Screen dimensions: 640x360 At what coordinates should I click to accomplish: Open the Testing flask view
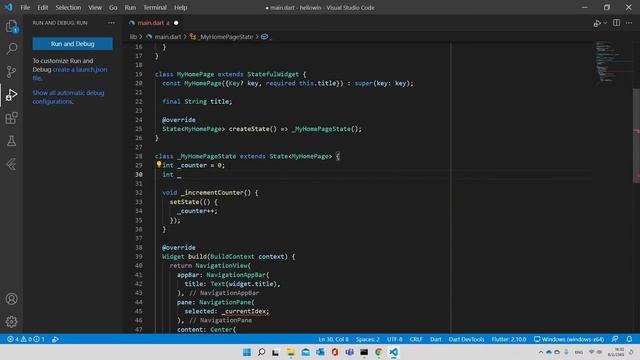tap(11, 141)
